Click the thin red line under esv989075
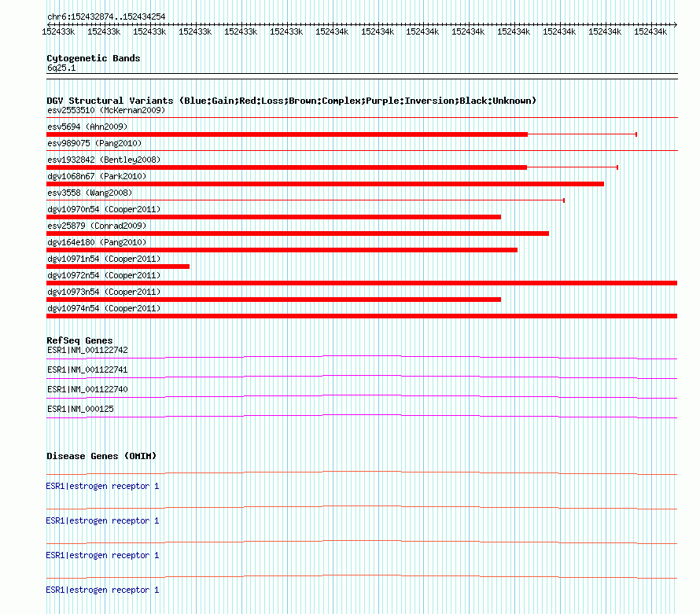Image resolution: width=700 pixels, height=614 pixels. click(362, 151)
